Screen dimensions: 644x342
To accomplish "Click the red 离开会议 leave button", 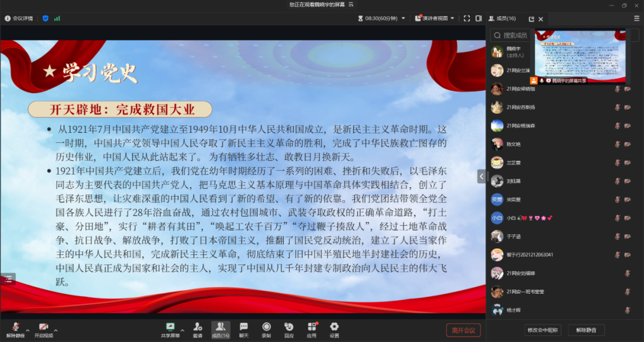I will 463,330.
